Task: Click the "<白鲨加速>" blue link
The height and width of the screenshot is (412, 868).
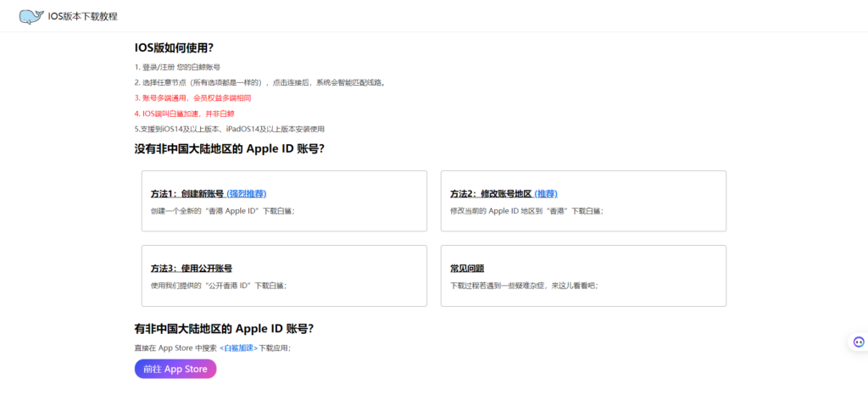Action: coord(238,348)
